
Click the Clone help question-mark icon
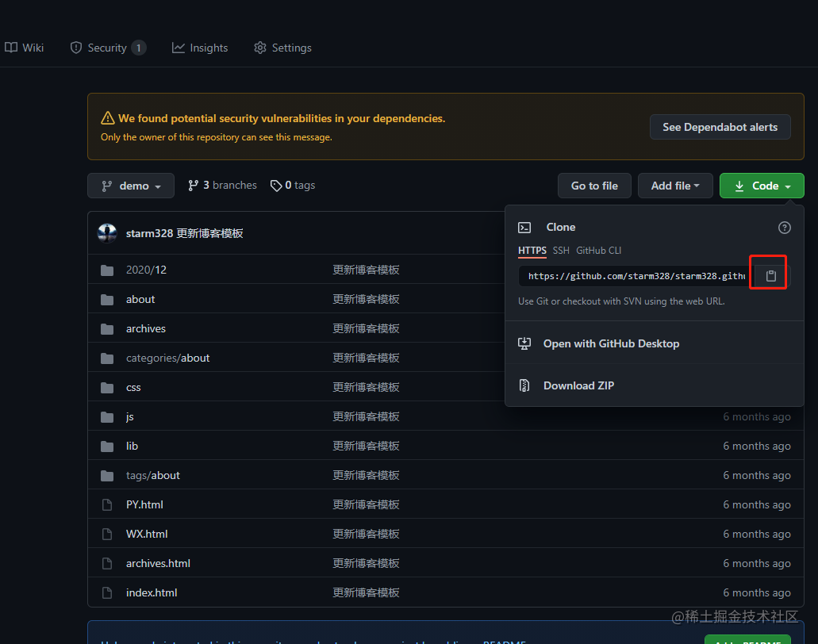(784, 228)
